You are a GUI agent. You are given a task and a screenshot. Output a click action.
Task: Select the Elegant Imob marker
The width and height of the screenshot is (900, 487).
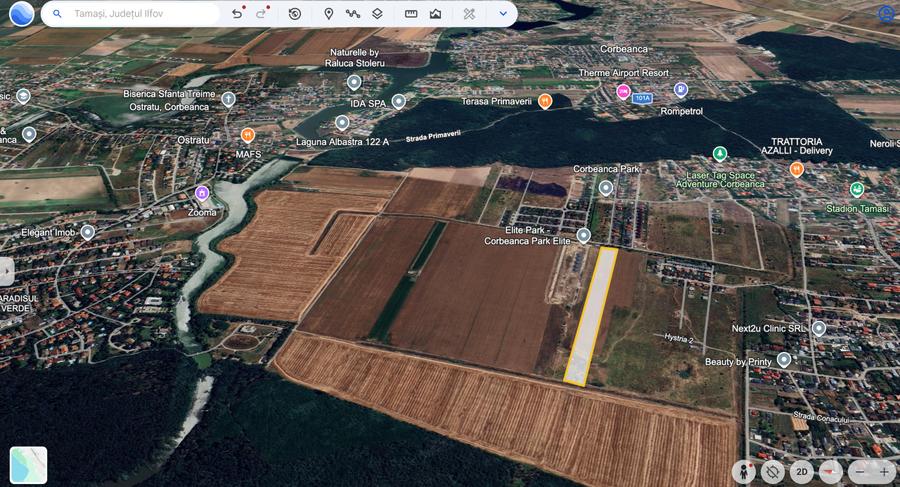point(87,233)
